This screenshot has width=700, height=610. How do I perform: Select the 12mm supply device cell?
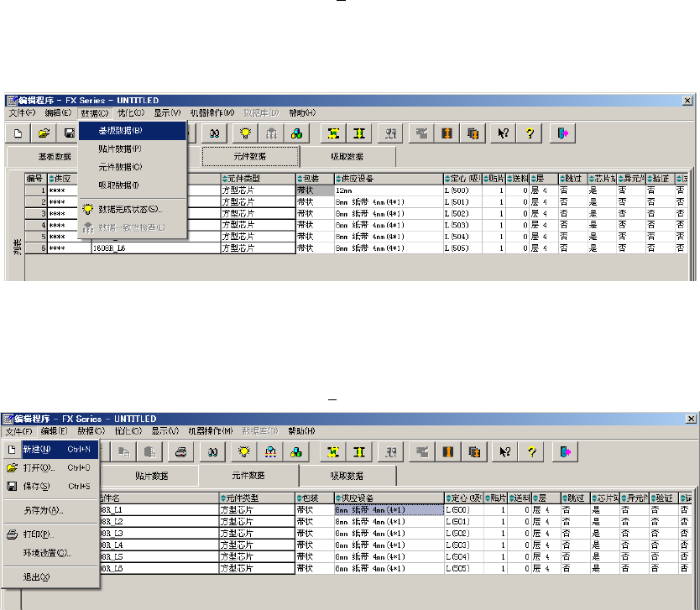(x=389, y=190)
